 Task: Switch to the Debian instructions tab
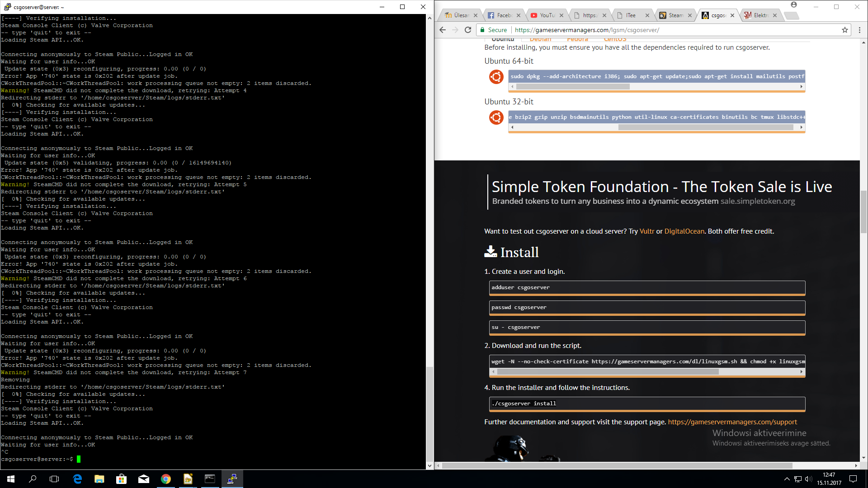[x=540, y=40]
